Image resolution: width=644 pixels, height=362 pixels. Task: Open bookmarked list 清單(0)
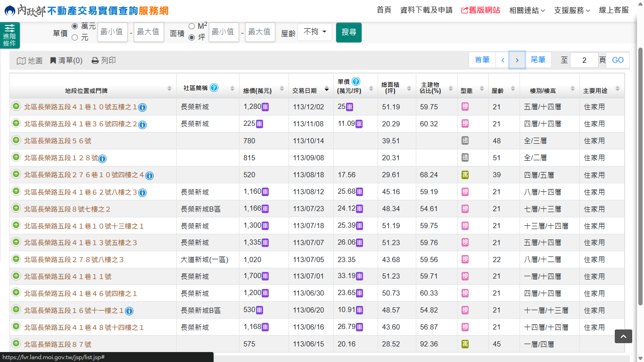coord(66,61)
